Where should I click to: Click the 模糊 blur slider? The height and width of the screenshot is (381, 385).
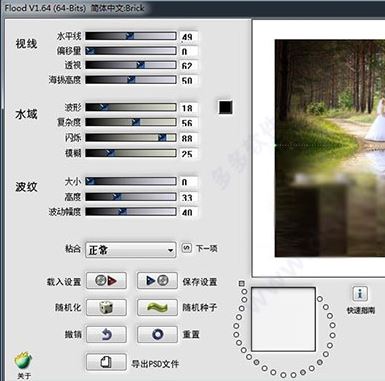(131, 153)
